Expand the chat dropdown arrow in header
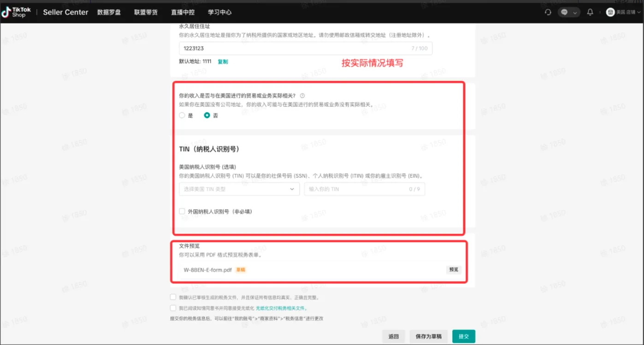The image size is (644, 345). [575, 13]
